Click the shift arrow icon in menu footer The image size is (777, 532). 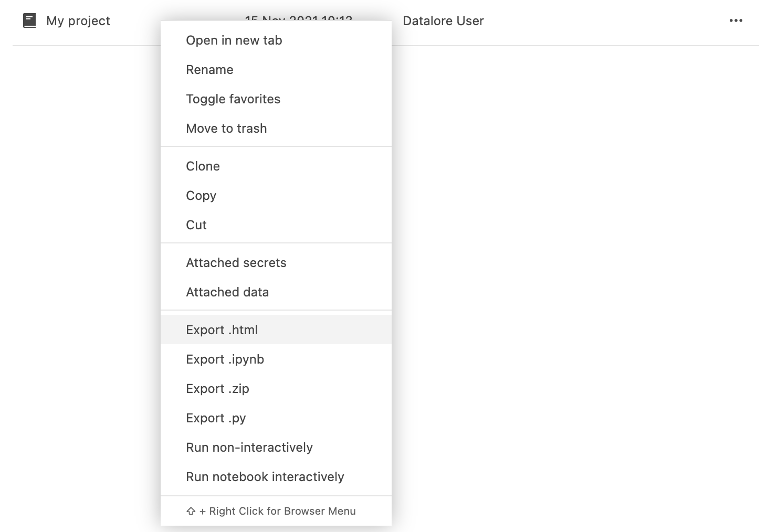point(190,510)
